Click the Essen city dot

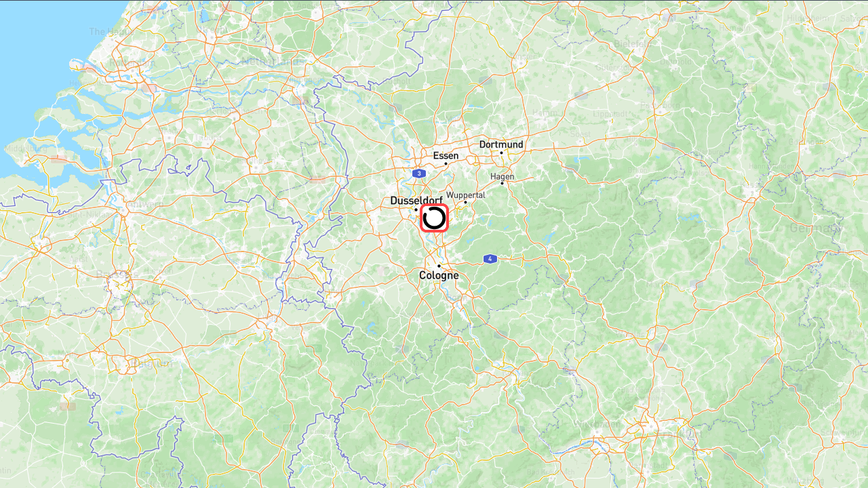(446, 163)
